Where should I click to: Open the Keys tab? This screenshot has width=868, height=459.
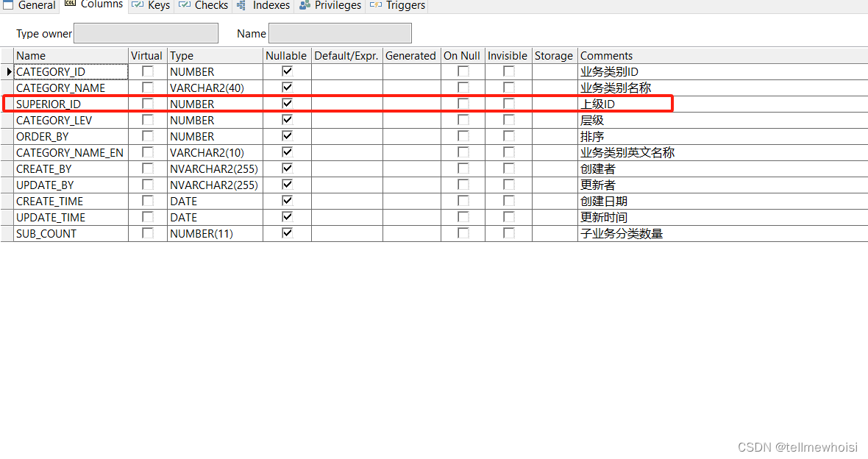point(151,6)
